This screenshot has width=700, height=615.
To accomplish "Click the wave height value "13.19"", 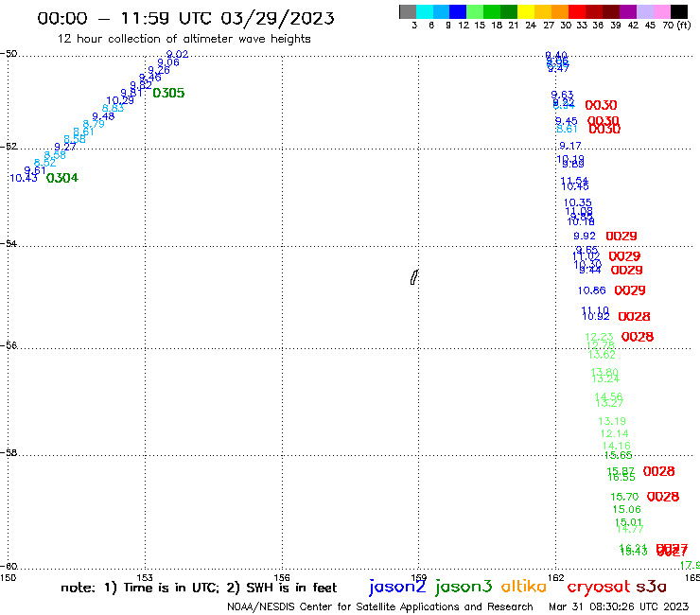I will [612, 421].
